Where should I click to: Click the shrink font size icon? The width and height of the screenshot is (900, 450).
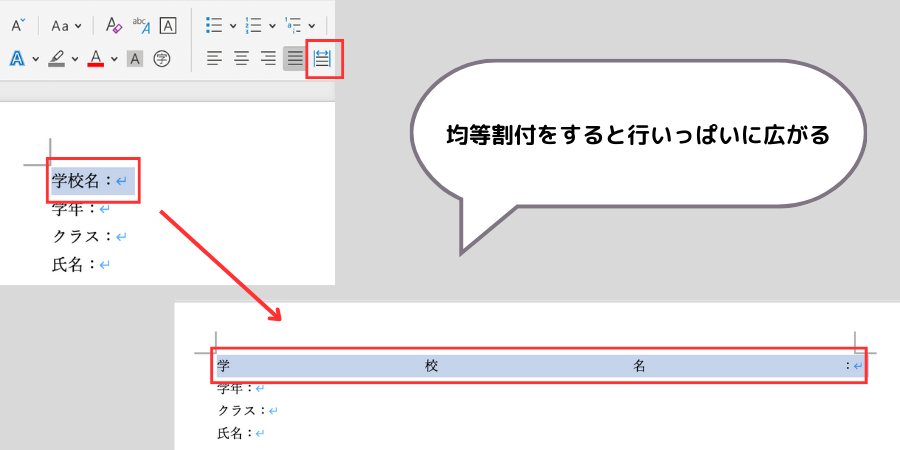(x=18, y=25)
